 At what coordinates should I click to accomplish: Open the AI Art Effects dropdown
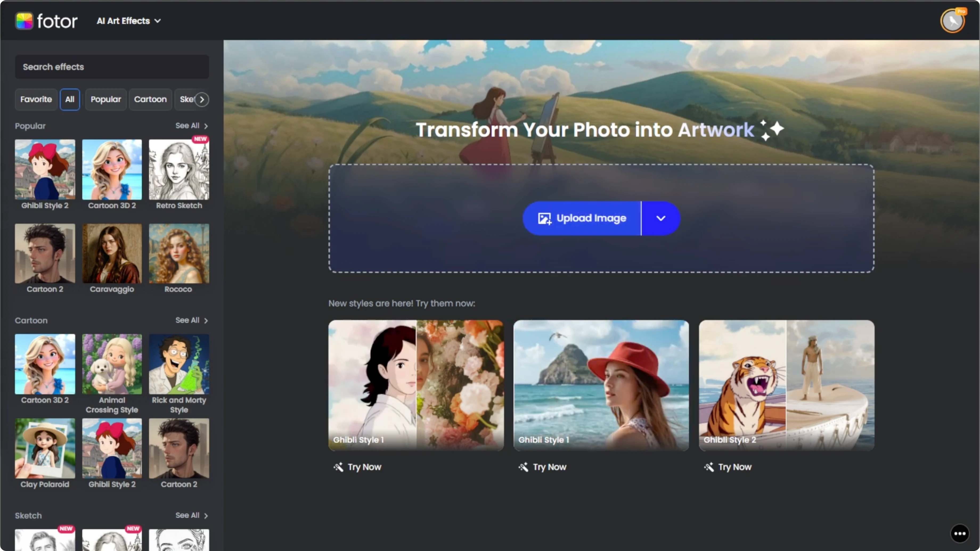[129, 21]
